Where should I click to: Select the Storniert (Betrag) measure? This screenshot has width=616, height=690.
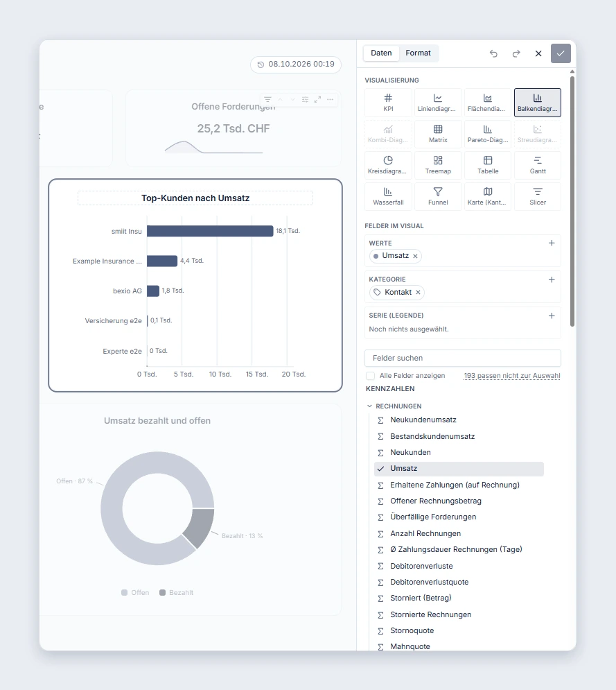[x=459, y=598]
